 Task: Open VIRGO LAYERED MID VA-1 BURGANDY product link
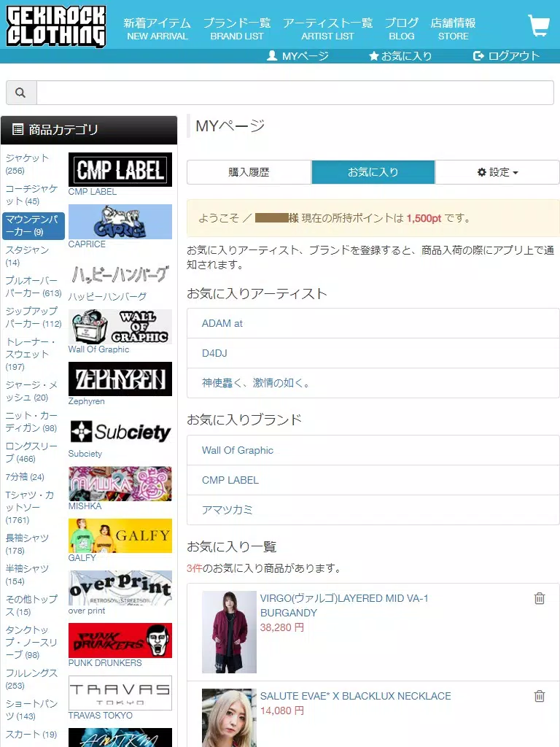[344, 605]
